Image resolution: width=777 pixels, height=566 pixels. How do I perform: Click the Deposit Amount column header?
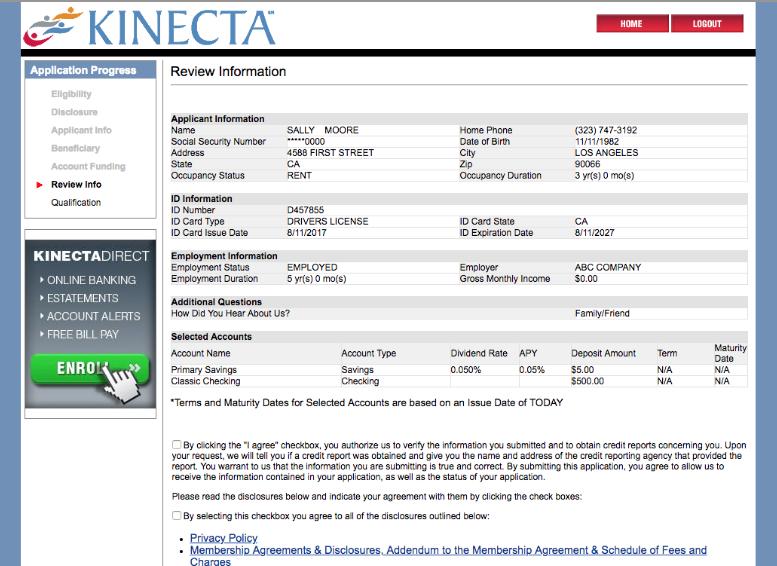click(x=603, y=353)
